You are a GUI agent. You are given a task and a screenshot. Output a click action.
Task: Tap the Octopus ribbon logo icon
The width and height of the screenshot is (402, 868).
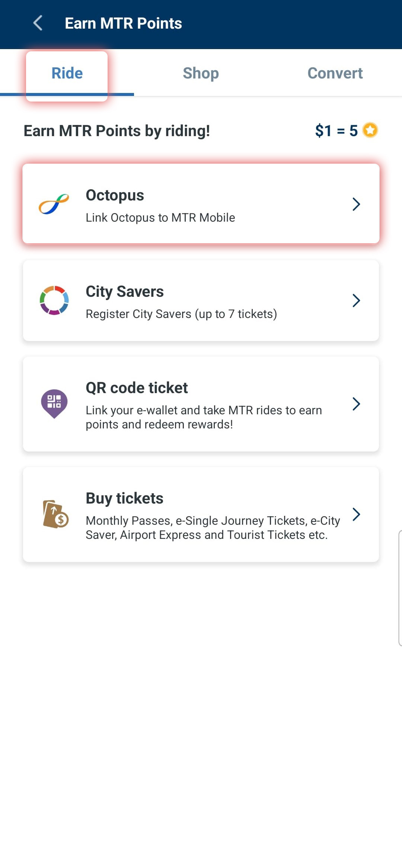coord(54,204)
